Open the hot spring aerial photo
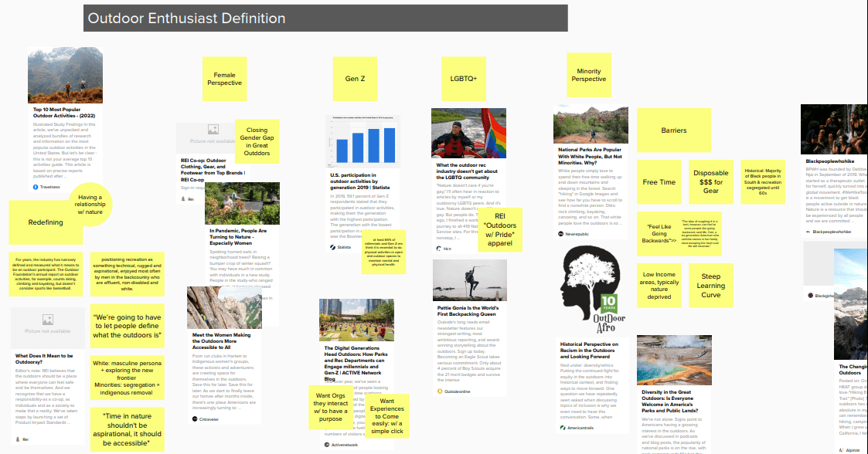Screen dimensions: 868x454 [674, 360]
